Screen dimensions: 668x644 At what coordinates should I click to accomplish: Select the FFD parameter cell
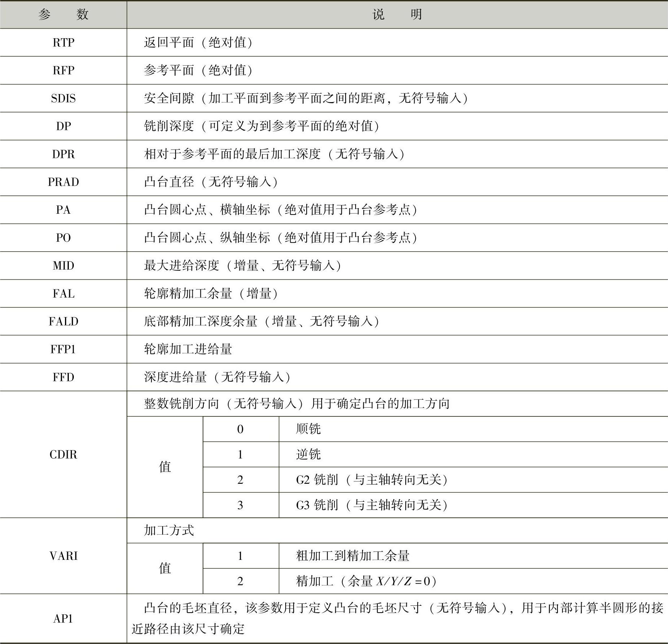63,377
